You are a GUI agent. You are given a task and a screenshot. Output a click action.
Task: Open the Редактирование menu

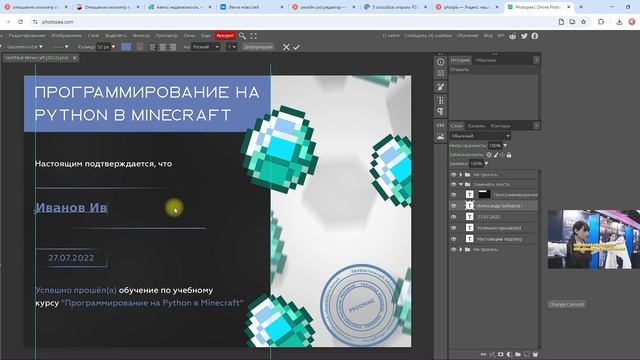point(27,36)
